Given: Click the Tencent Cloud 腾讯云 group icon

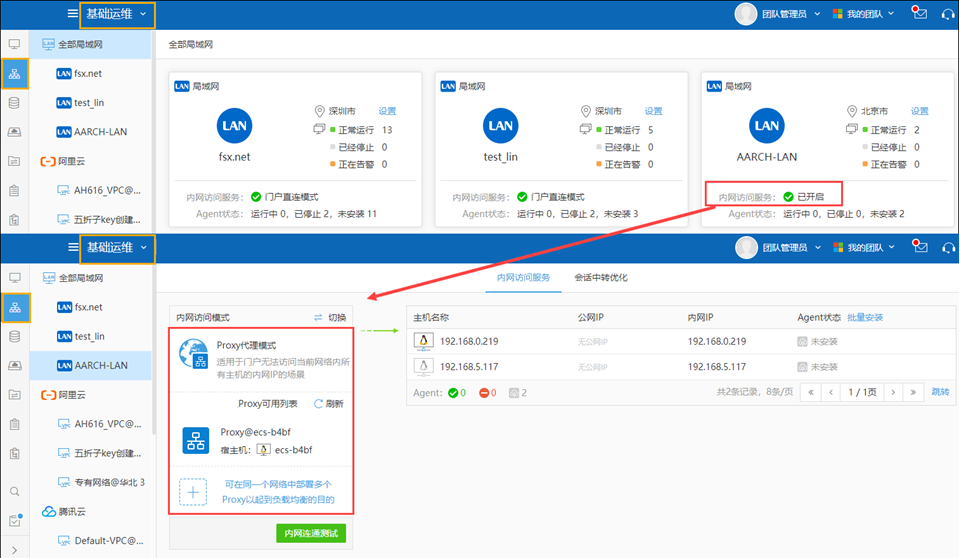Looking at the screenshot, I should point(48,512).
